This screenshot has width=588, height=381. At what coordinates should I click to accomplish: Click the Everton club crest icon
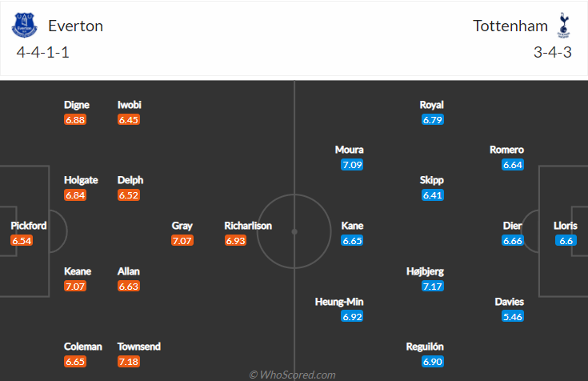24,25
